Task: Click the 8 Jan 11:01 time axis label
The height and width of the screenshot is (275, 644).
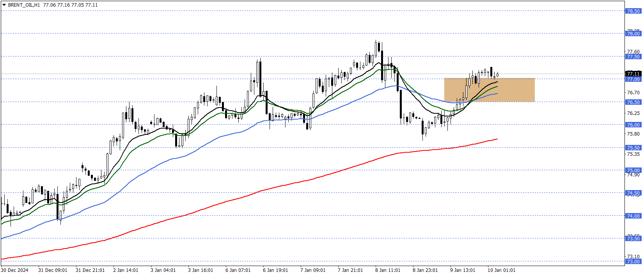Action: coord(388,270)
